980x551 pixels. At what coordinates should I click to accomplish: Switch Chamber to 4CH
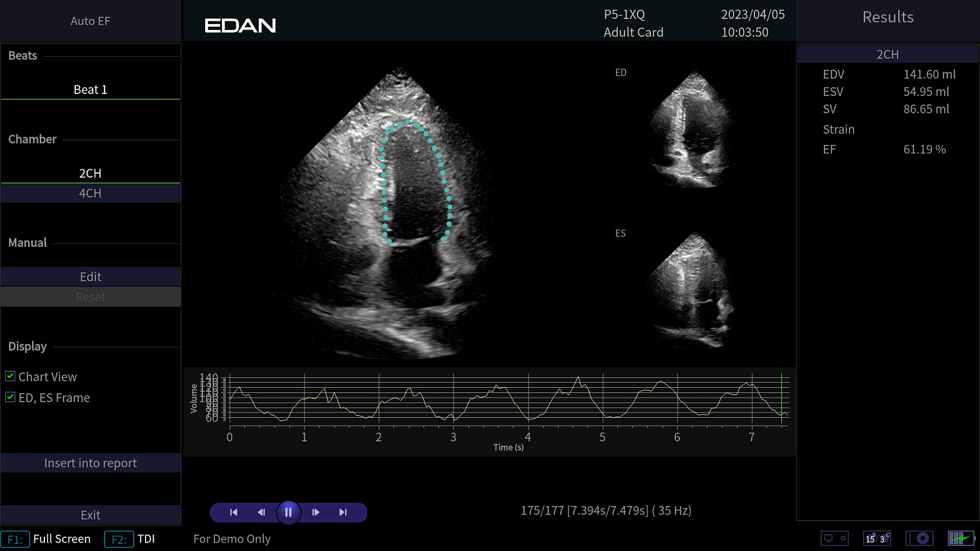(90, 193)
